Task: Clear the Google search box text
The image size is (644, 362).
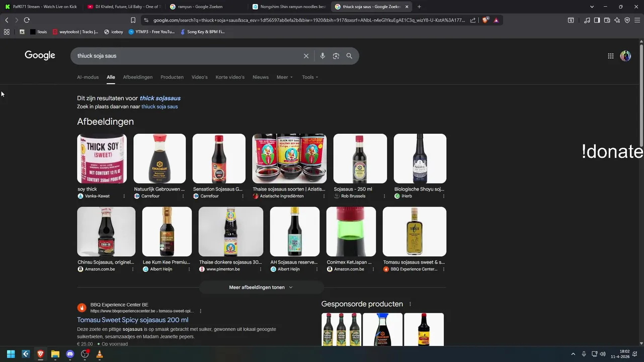Action: (306, 56)
